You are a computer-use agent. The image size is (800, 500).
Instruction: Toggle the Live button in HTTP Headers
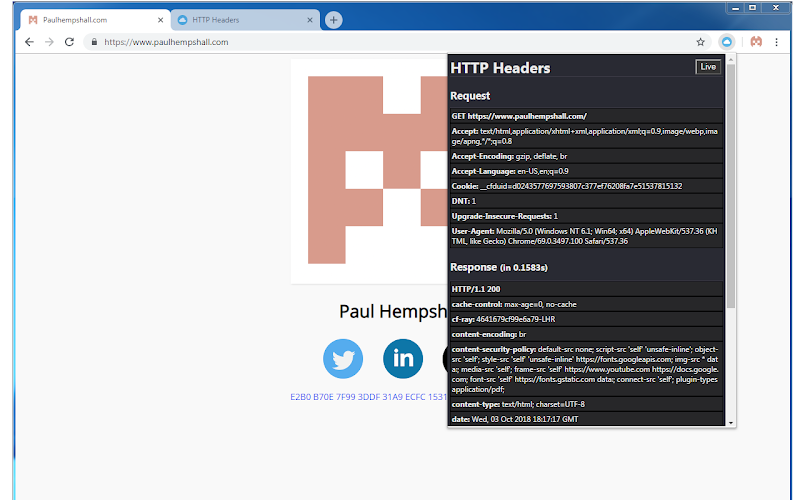pos(708,67)
